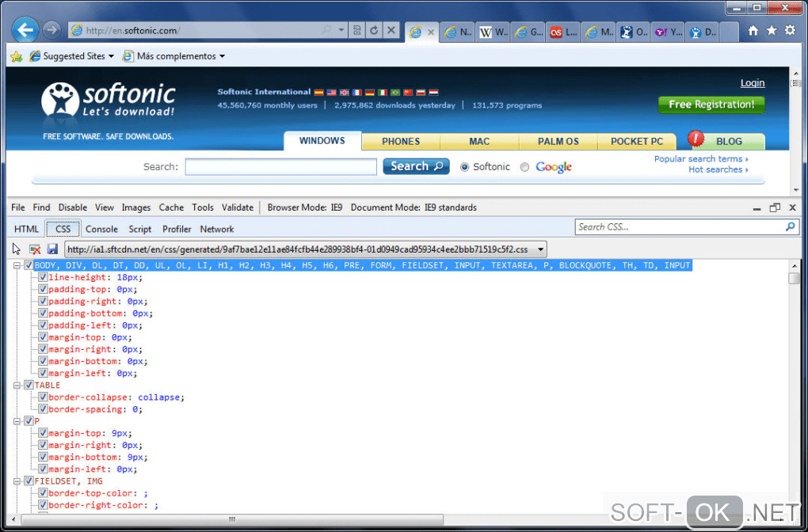This screenshot has width=808, height=532.
Task: Click the add-to-favorites-bar star icon
Action: 17,56
